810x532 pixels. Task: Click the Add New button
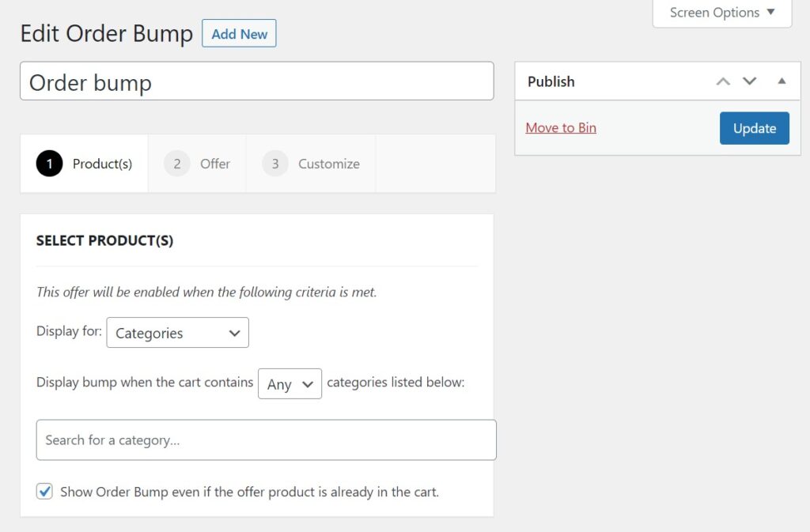point(239,33)
